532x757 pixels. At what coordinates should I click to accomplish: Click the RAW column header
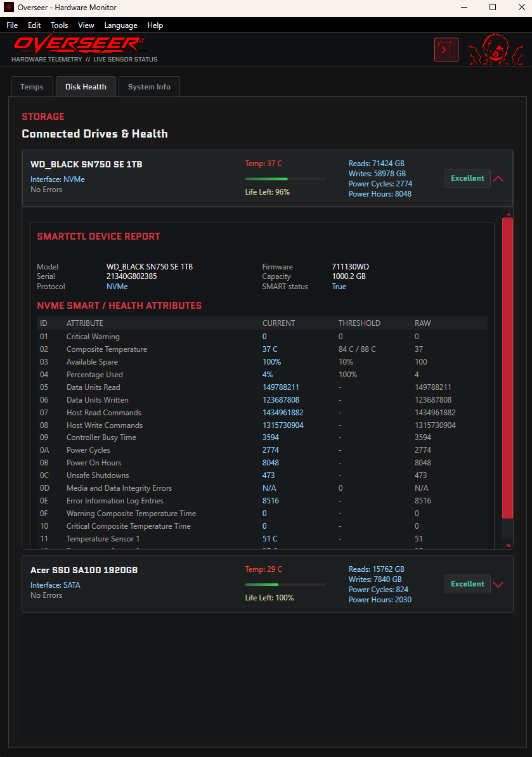click(422, 323)
